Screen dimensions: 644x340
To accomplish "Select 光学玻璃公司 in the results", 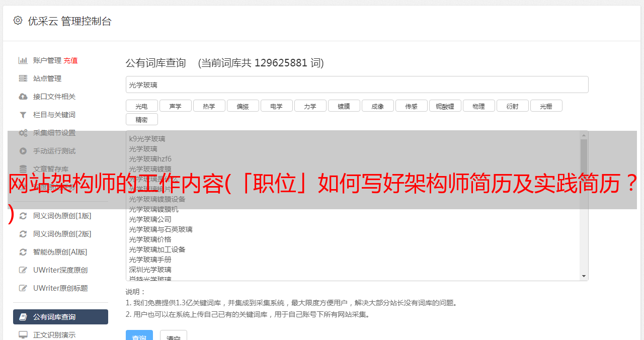I will pos(150,219).
